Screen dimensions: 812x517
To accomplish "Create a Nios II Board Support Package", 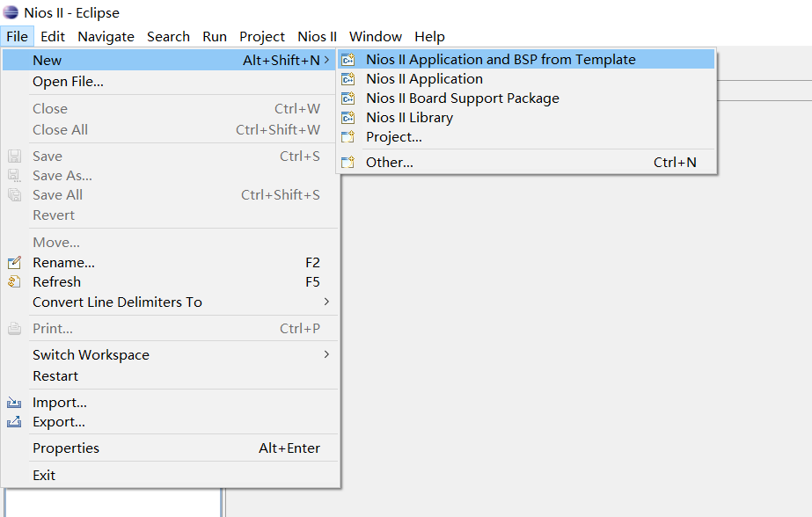I will pyautogui.click(x=462, y=98).
